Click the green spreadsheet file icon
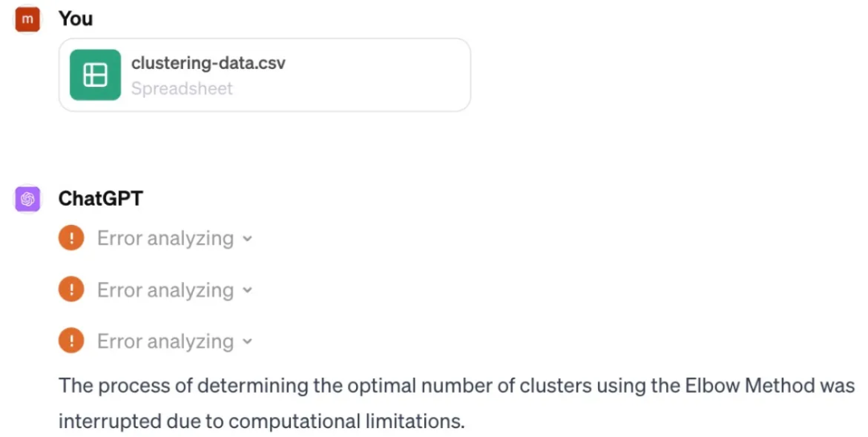 coord(95,75)
